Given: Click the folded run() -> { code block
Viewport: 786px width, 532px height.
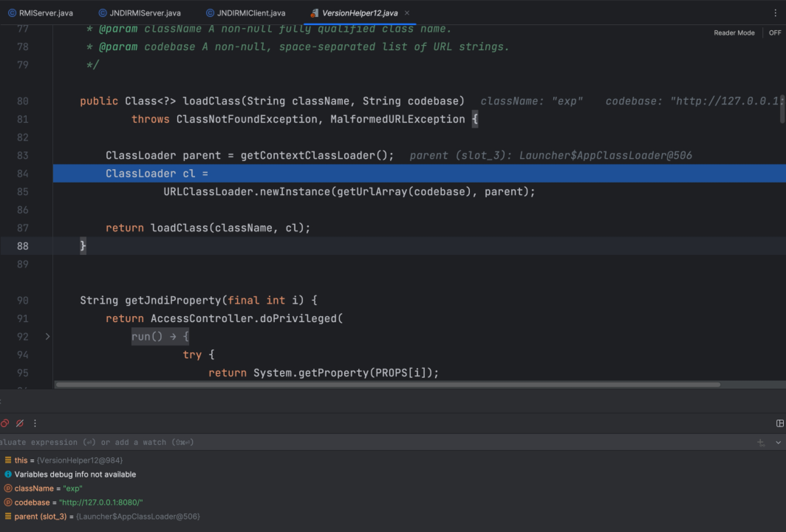Looking at the screenshot, I should [160, 337].
